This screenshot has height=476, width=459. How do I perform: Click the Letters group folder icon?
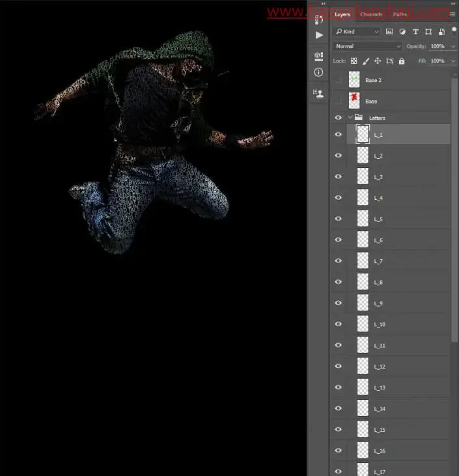(359, 117)
